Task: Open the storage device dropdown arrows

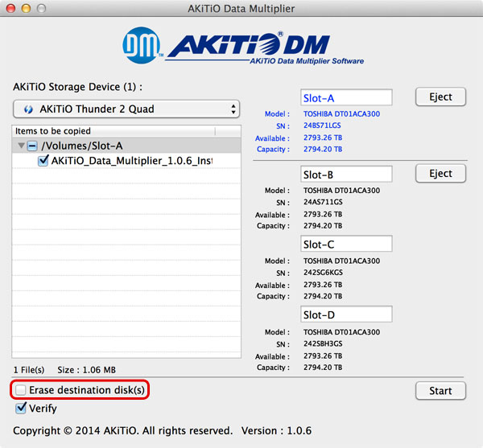Action: pyautogui.click(x=233, y=109)
